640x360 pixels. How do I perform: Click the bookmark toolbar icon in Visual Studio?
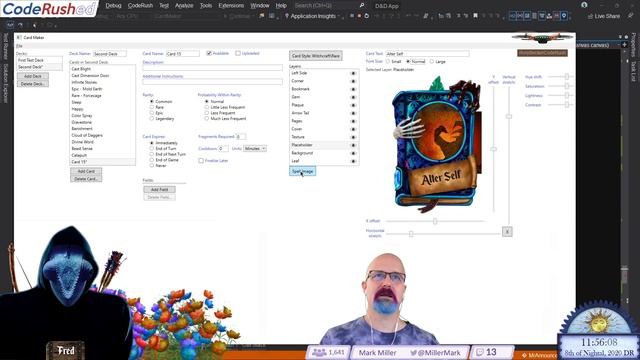tap(476, 16)
